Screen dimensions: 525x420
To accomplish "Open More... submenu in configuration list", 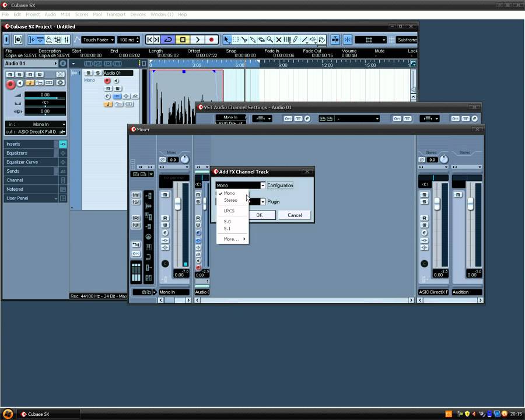I will click(x=233, y=239).
